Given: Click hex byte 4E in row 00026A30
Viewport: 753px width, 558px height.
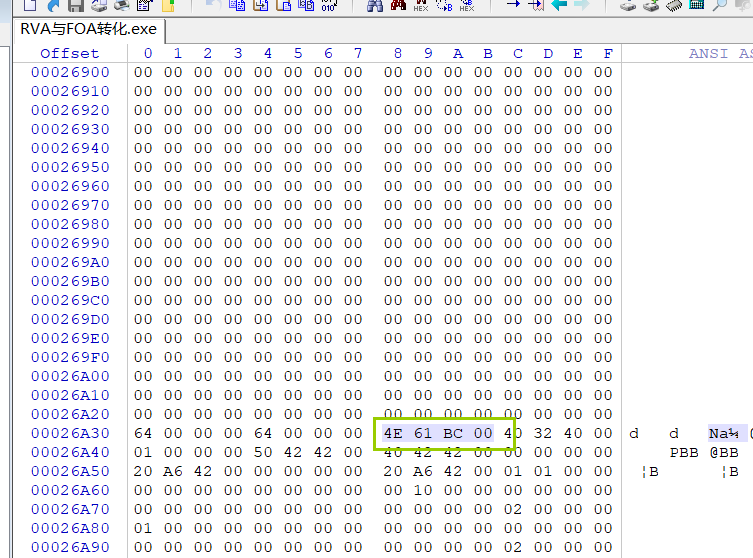Looking at the screenshot, I should (x=393, y=433).
